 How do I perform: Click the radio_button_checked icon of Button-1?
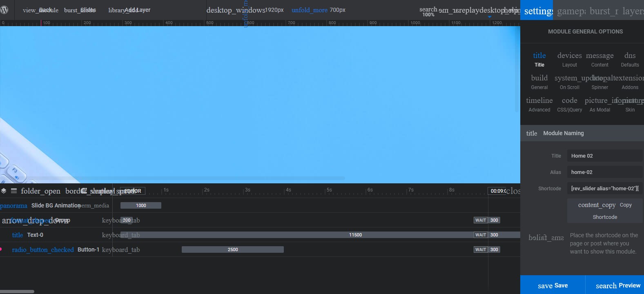(43, 249)
